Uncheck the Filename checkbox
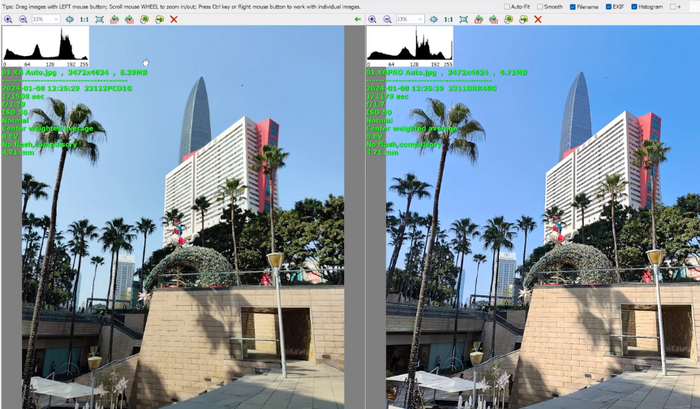 point(573,7)
